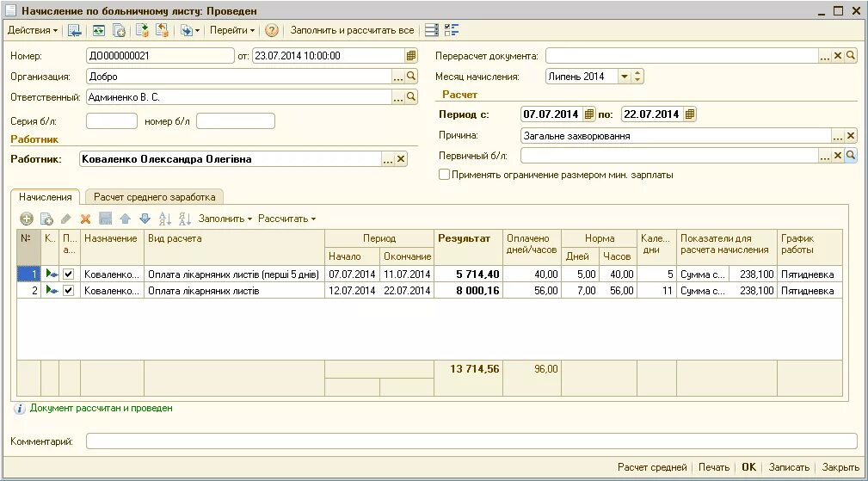This screenshot has width=868, height=481.
Task: Click 'Заполнить и рассчитать все' button
Action: pos(352,30)
